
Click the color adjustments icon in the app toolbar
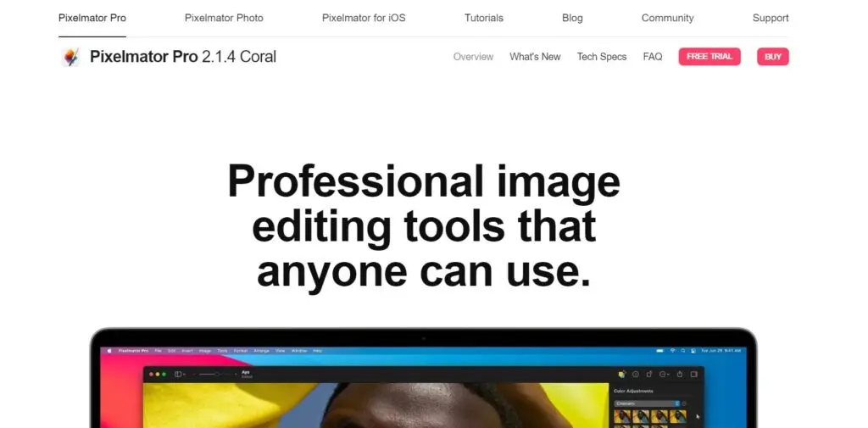click(621, 374)
